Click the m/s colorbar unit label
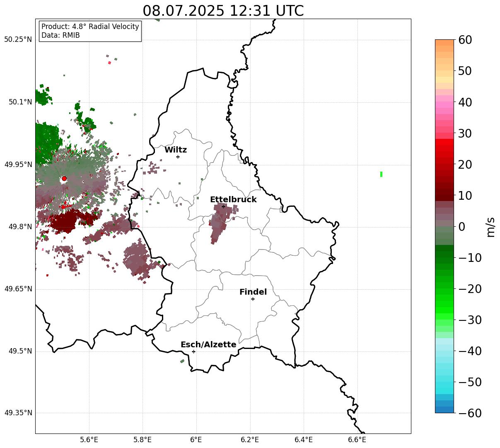500x448 pixels. [490, 226]
